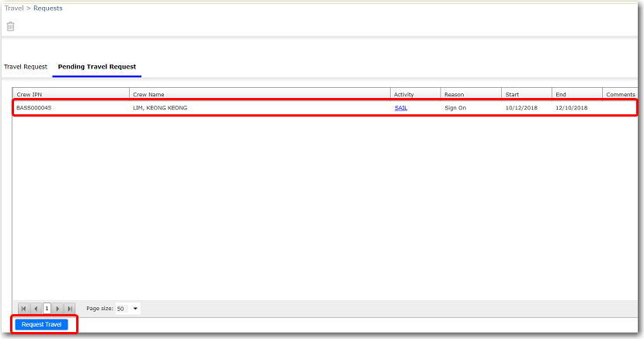The width and height of the screenshot is (644, 339).
Task: Switch to the Travel Request tab
Action: (x=26, y=67)
